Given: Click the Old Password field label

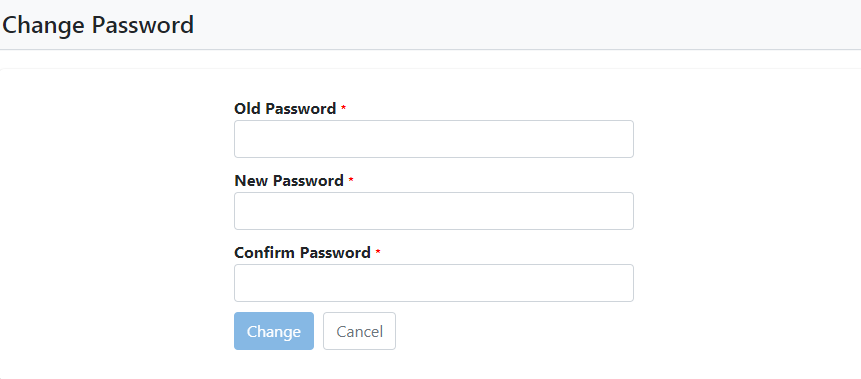Looking at the screenshot, I should coord(285,109).
